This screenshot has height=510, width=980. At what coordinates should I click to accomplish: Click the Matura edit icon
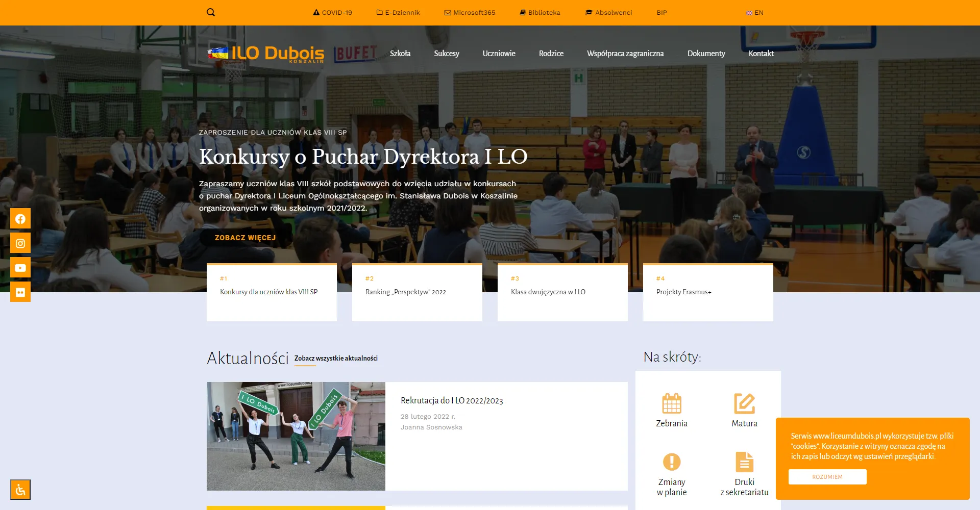tap(744, 403)
